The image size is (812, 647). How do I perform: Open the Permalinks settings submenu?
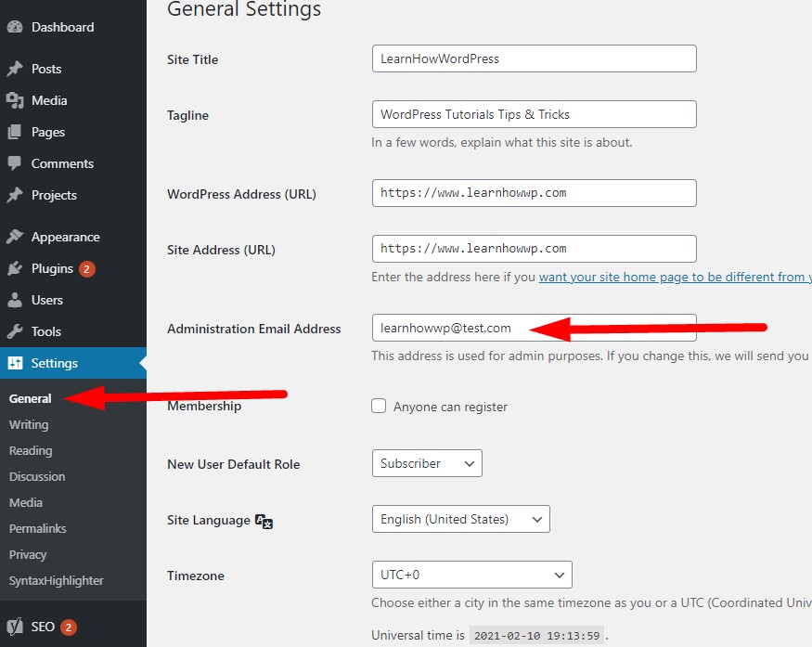tap(38, 528)
